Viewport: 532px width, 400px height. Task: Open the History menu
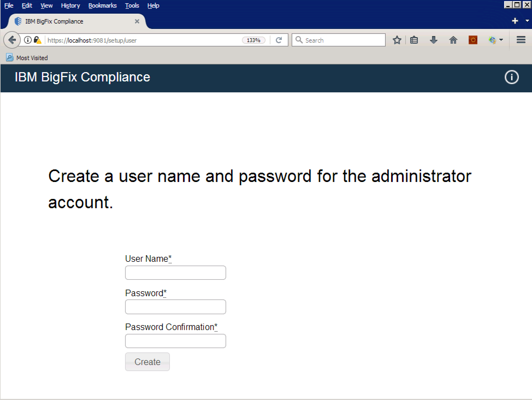tap(70, 5)
